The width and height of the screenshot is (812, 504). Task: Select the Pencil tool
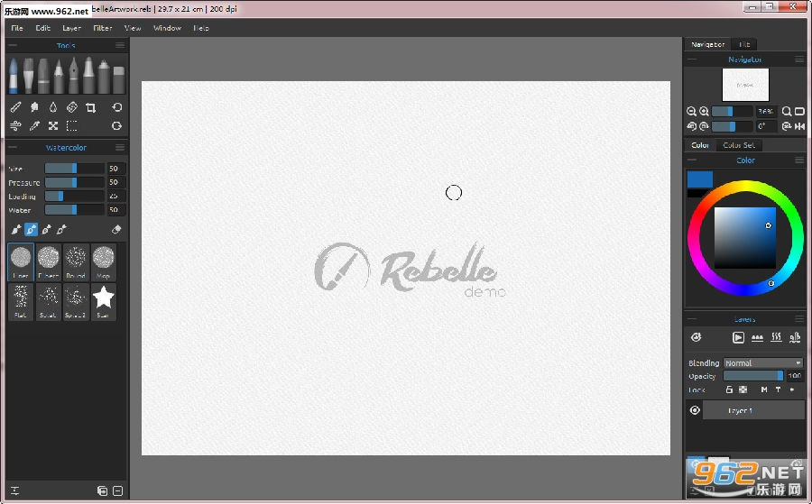coord(59,76)
